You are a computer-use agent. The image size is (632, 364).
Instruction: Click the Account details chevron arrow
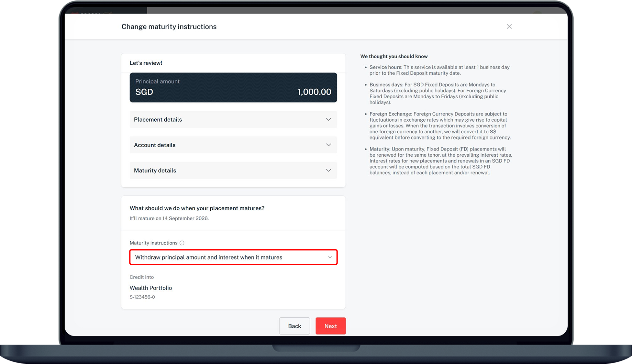click(x=328, y=145)
